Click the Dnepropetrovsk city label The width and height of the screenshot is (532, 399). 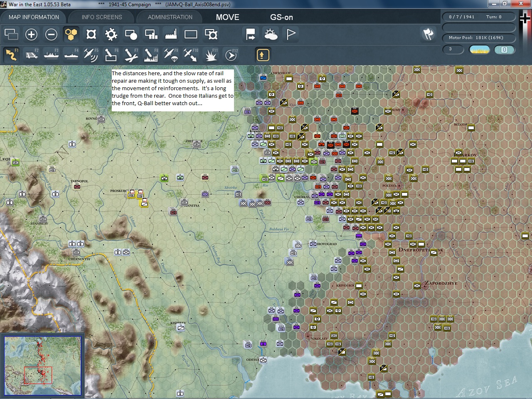point(421,250)
